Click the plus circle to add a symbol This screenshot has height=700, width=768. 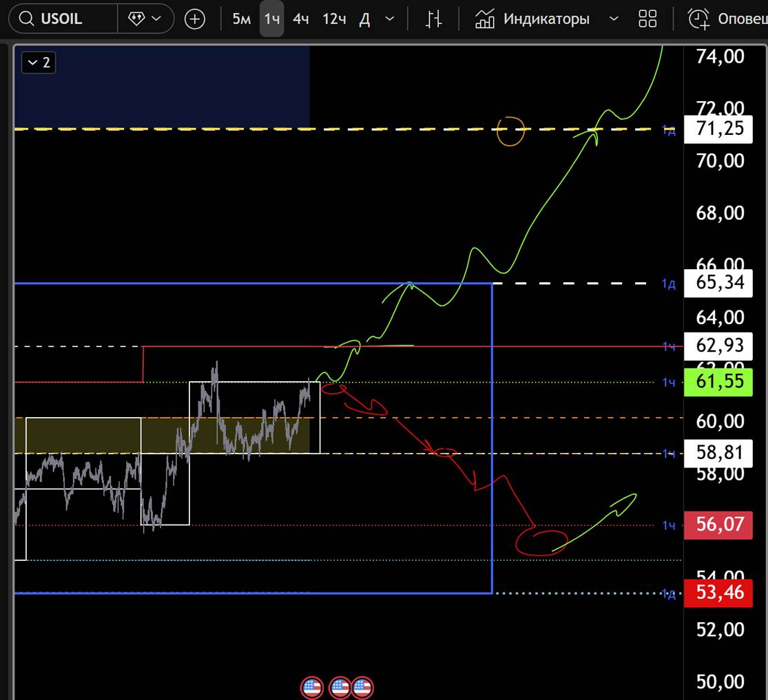tap(195, 19)
